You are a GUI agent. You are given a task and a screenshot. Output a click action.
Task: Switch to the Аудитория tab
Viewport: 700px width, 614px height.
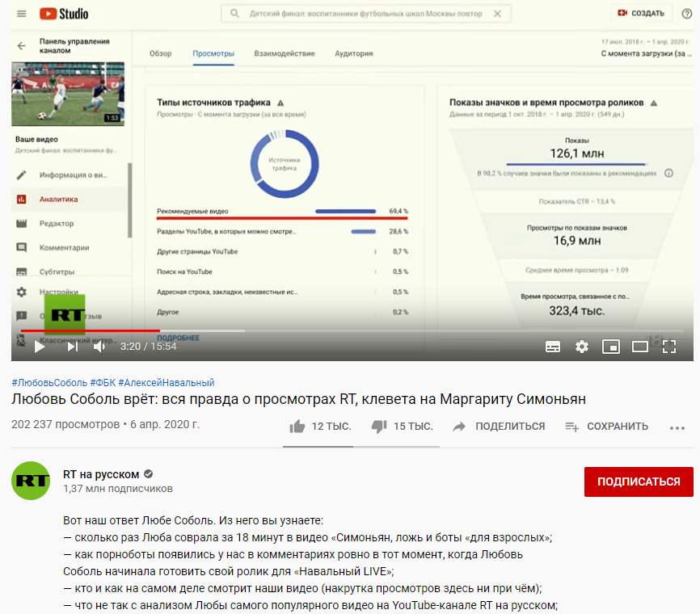(x=353, y=53)
